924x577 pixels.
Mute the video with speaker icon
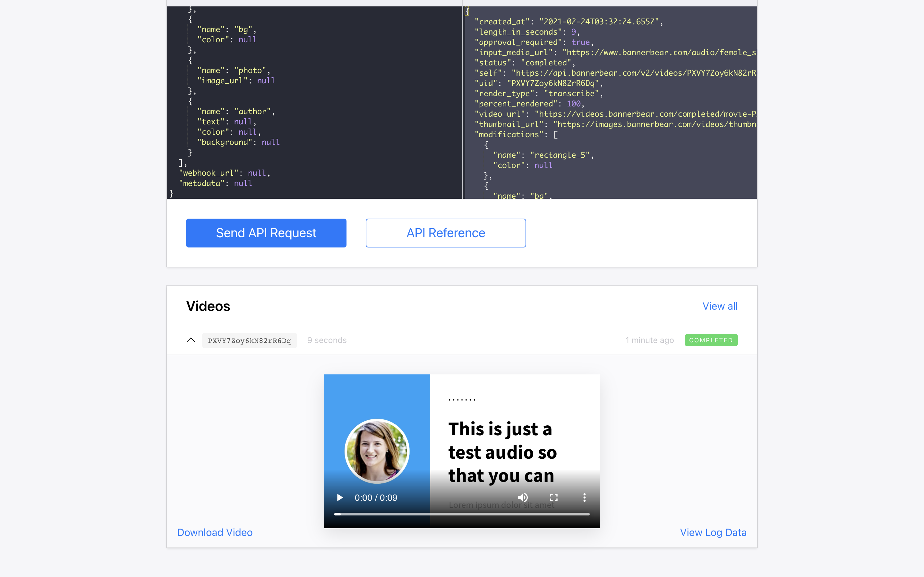click(523, 497)
